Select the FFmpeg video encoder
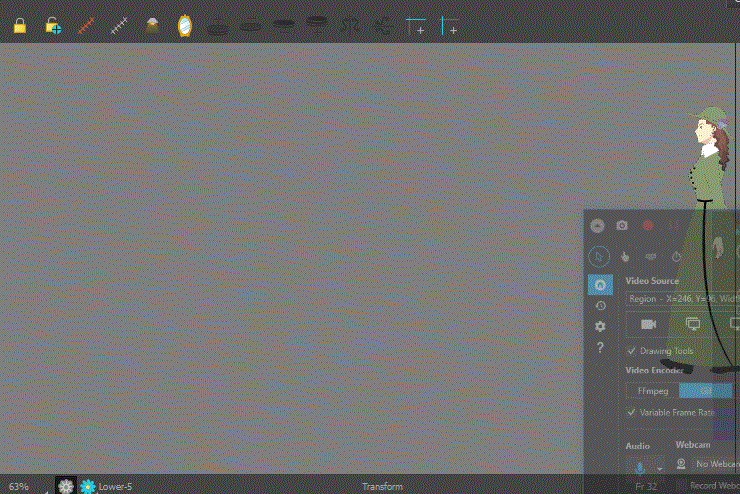 (653, 391)
